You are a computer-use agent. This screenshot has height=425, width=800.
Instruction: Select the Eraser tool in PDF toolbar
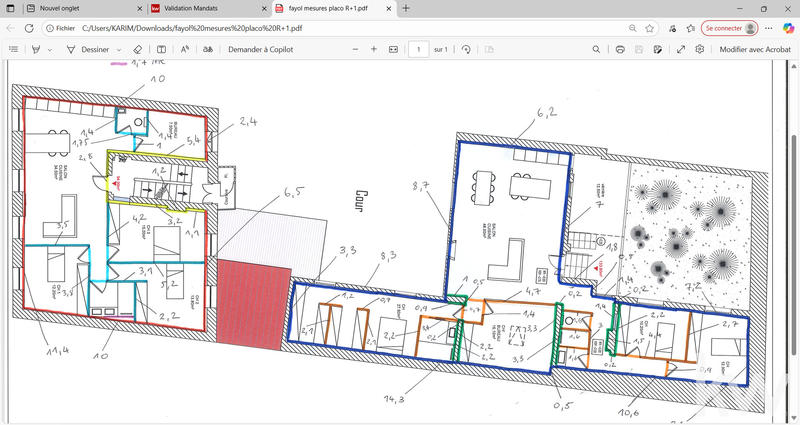point(138,49)
